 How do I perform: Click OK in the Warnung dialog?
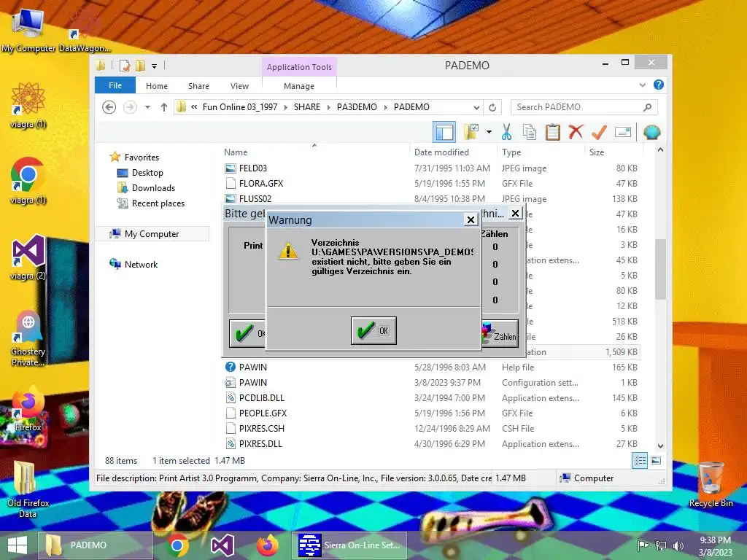[x=373, y=330]
